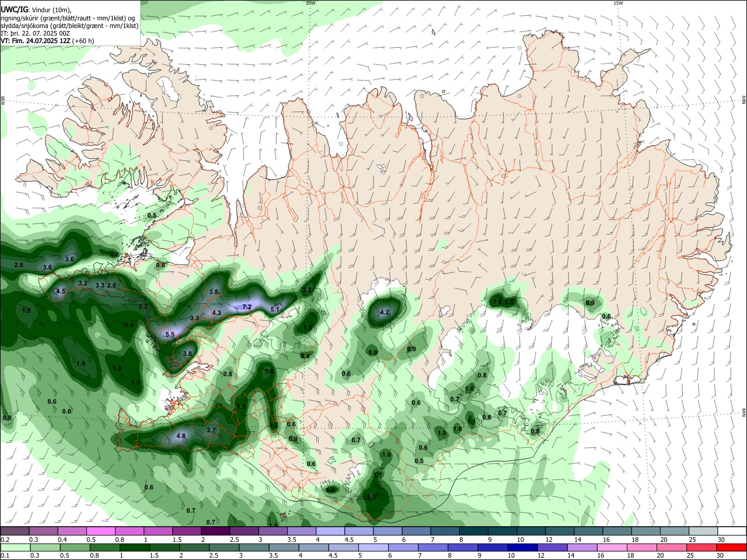Click the pure red swatch labelled 30
This screenshot has height=560, width=747.
pyautogui.click(x=731, y=547)
